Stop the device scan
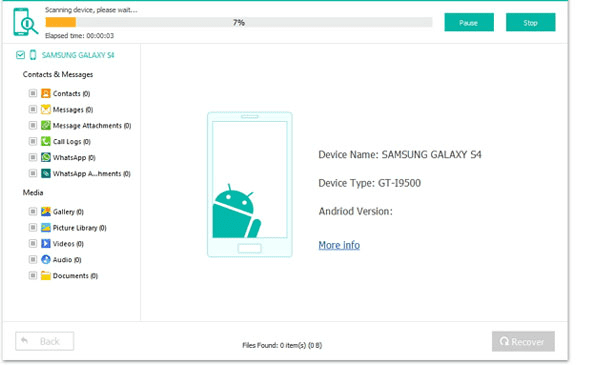The width and height of the screenshot is (600, 365). (x=530, y=23)
